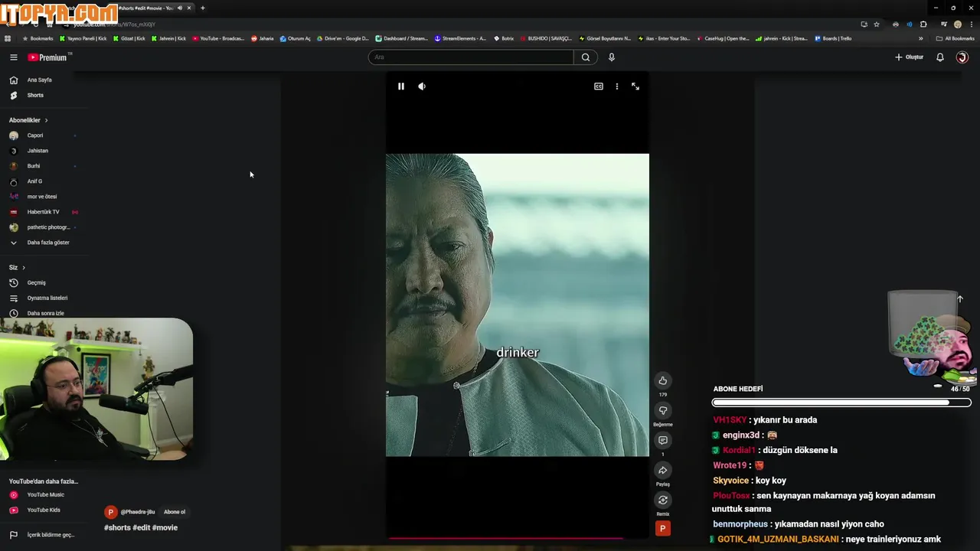Open the sound channel avatar below Remix
The width and height of the screenshot is (980, 551).
(663, 528)
